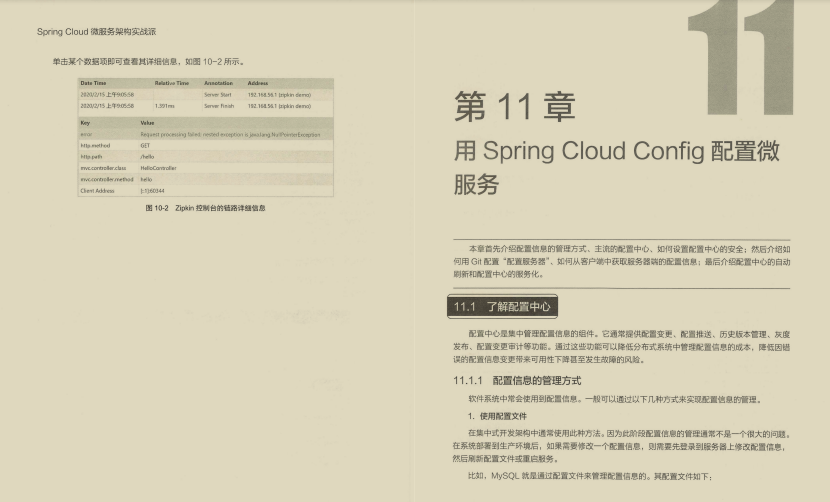Click the Zipkin trace detail figure

[x=205, y=137]
